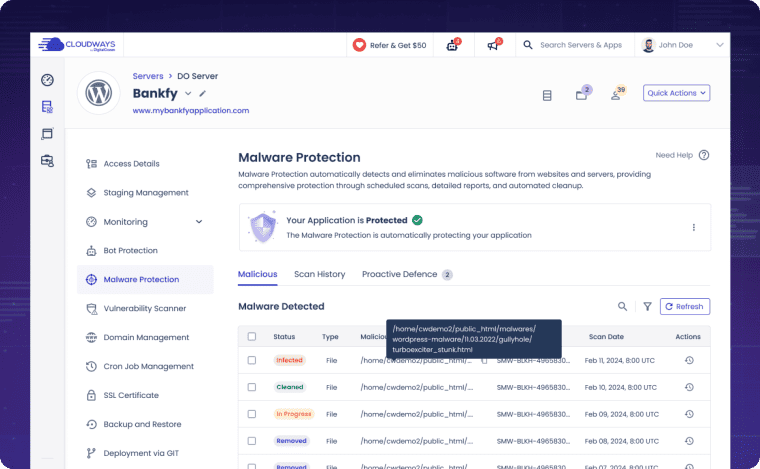
Task: Open the filter icon beside Refresh
Action: [x=647, y=307]
